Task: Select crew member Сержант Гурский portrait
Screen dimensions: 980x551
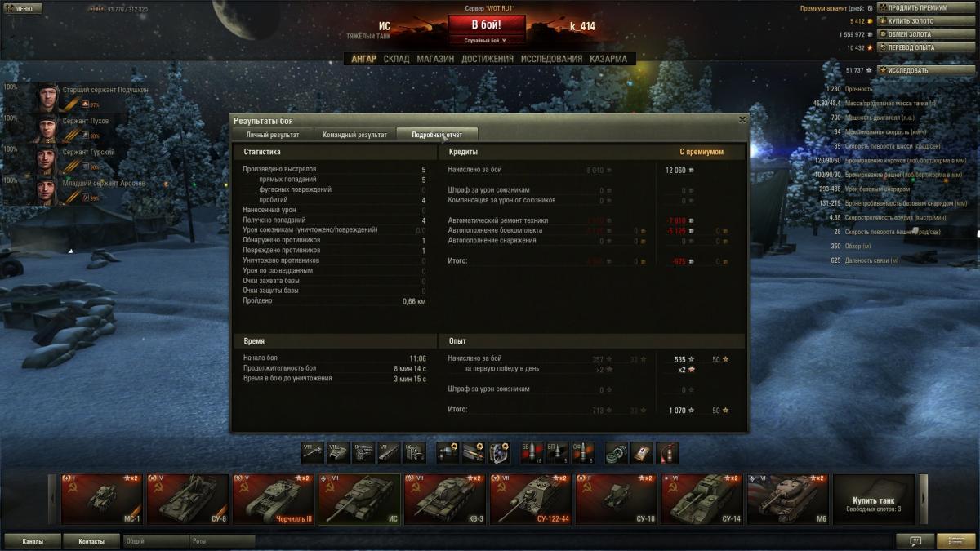Action: [x=47, y=159]
